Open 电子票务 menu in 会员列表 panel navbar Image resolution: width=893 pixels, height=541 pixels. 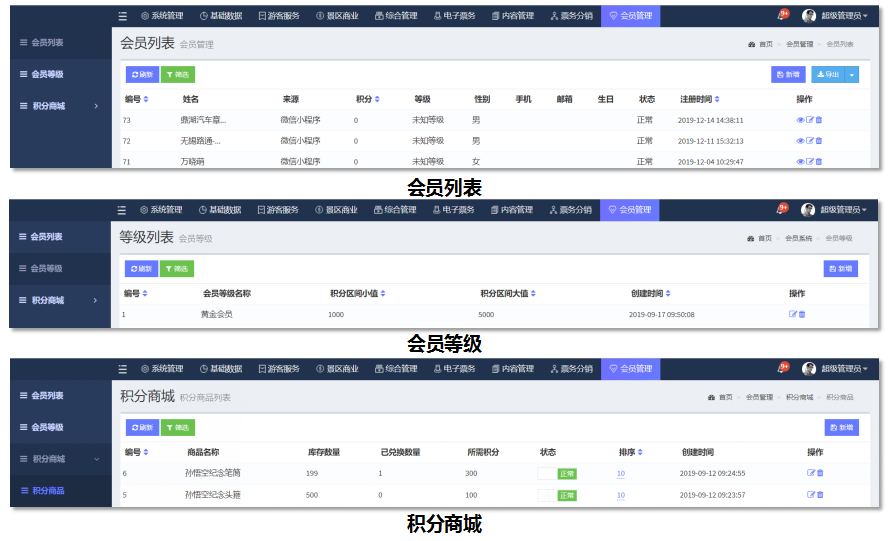455,16
